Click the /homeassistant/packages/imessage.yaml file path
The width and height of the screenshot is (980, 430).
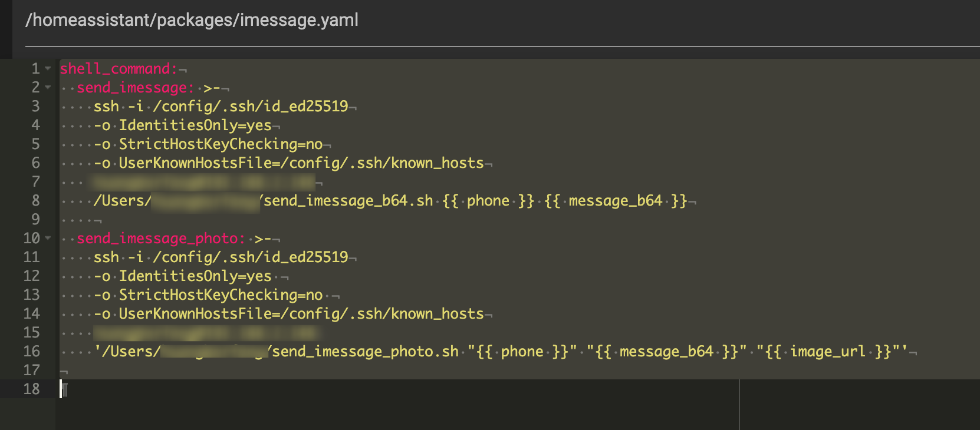pyautogui.click(x=192, y=20)
